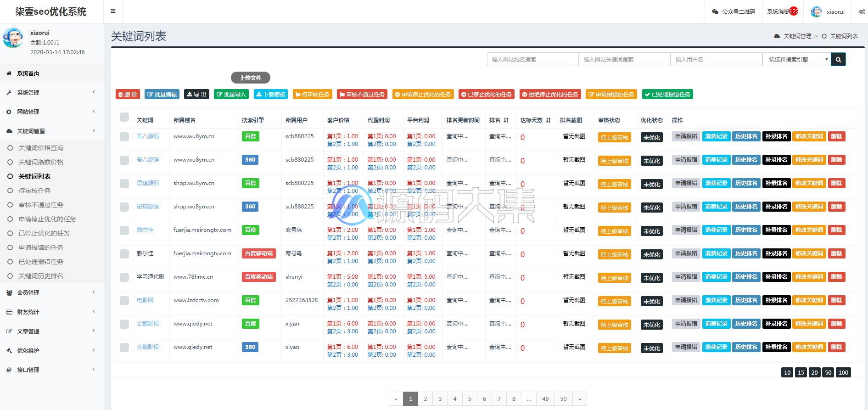Click the green 批量导入 button

[x=231, y=94]
